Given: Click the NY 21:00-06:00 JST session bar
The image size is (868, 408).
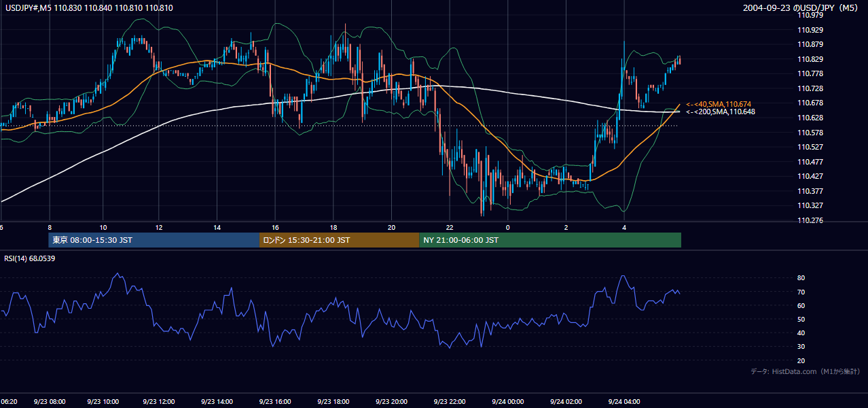Looking at the screenshot, I should tap(550, 240).
